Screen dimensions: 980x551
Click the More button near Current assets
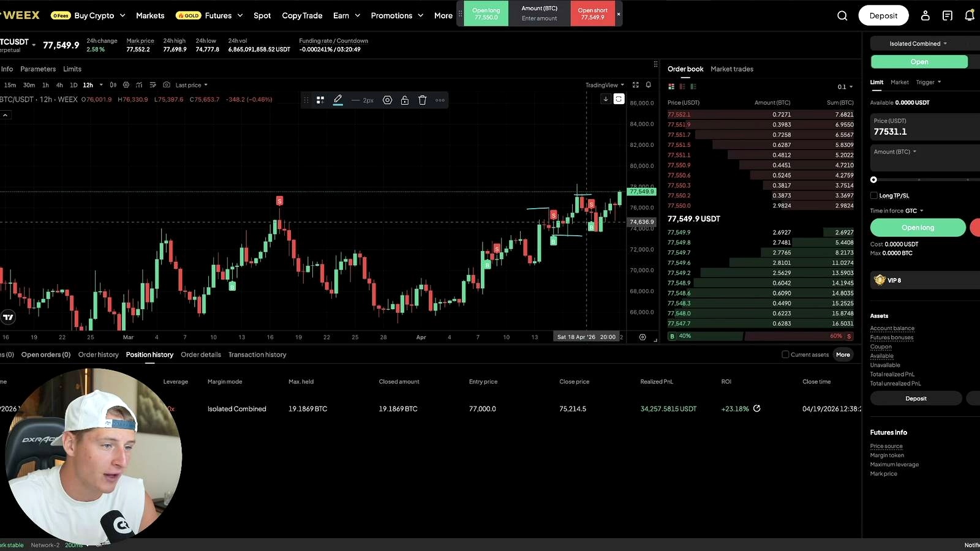(x=843, y=354)
